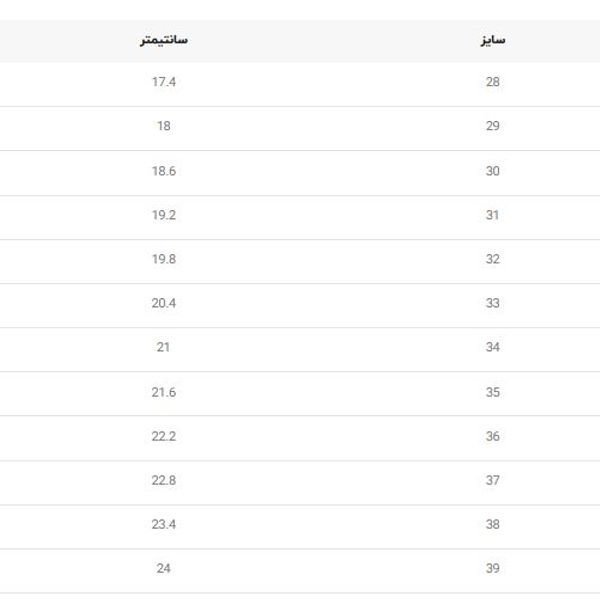Click the 20.4 centimeter cell
Image resolution: width=600 pixels, height=600 pixels.
[x=164, y=303]
